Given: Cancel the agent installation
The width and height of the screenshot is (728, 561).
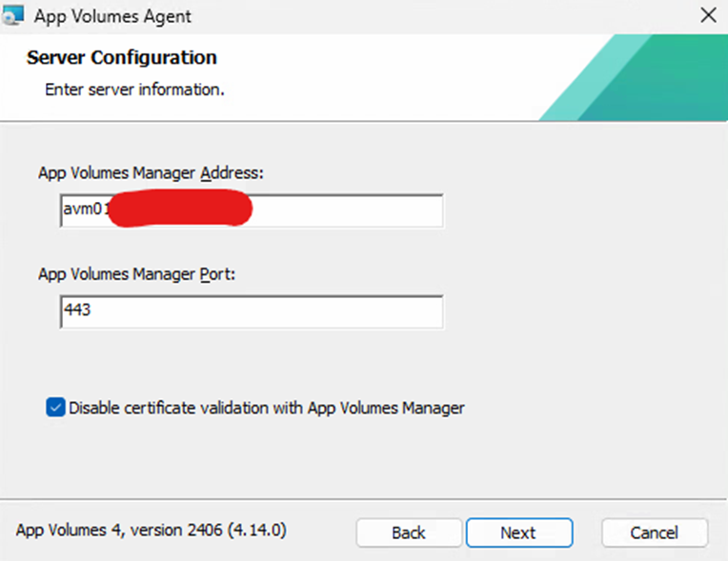Looking at the screenshot, I should pyautogui.click(x=654, y=532).
